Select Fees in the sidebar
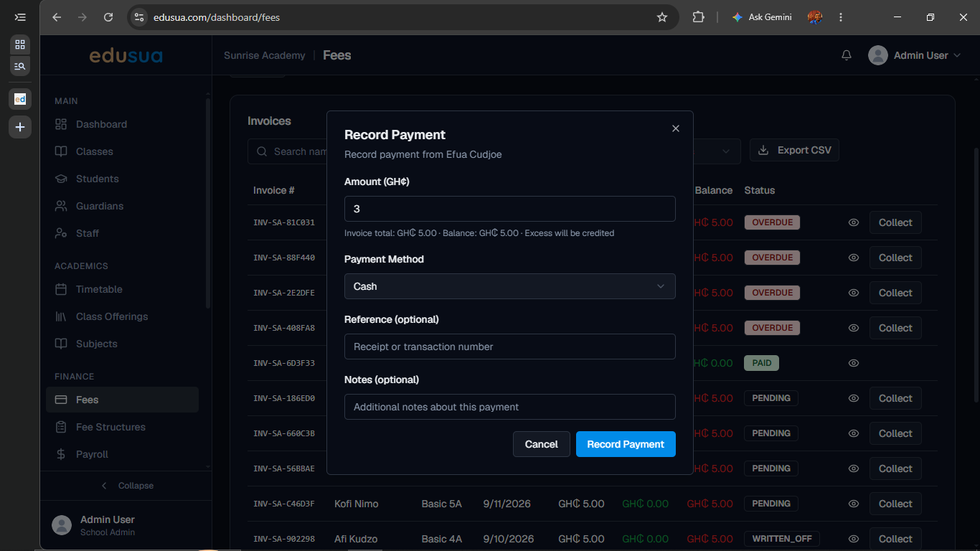 [x=122, y=400]
